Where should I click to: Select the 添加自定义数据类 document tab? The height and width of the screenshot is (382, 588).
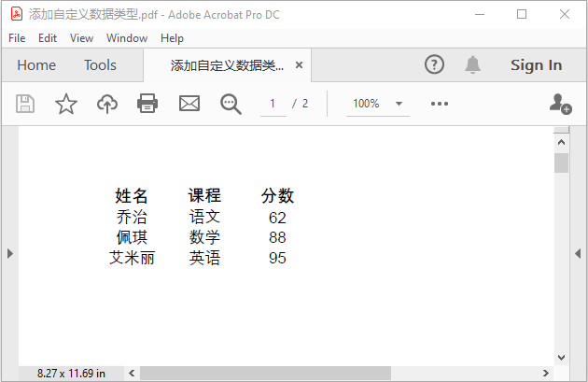[227, 65]
